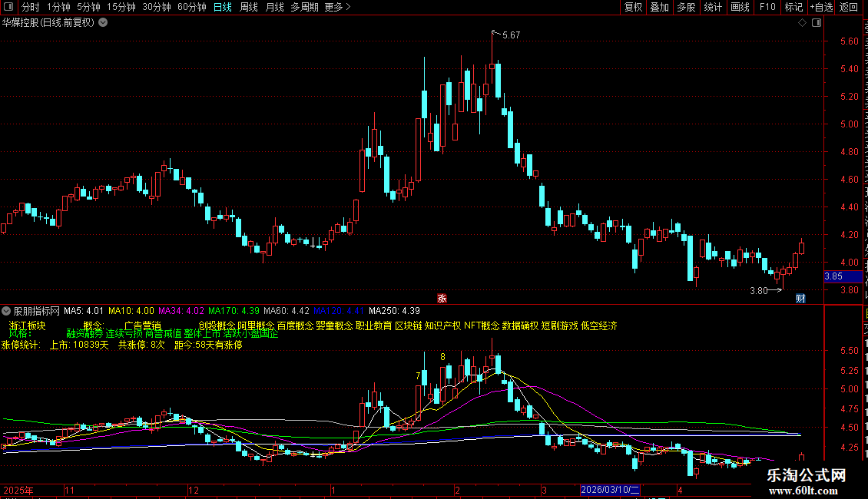Select the 1分钟 period
Image resolution: width=868 pixels, height=499 pixels.
(58, 7)
